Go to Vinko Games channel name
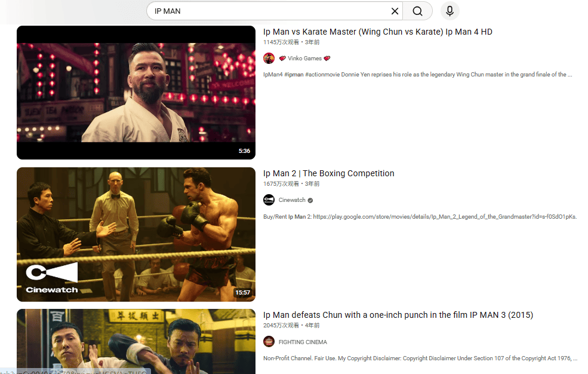 [304, 59]
